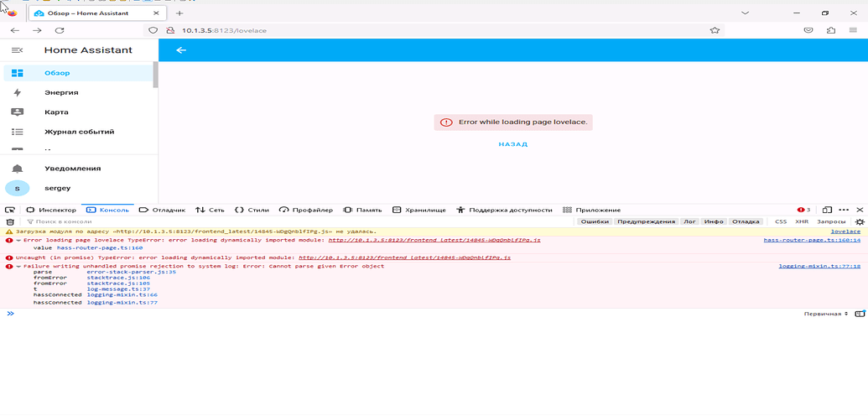868x416 pixels.
Task: Open Журнал событий in the sidebar
Action: pos(78,132)
